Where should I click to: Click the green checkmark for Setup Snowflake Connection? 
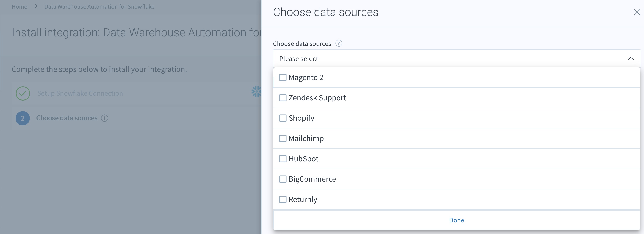(23, 93)
